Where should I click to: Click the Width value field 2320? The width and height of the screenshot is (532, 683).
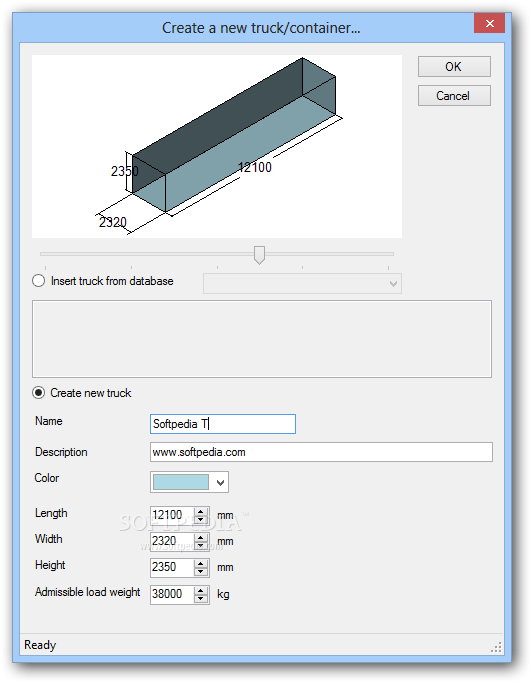(x=172, y=541)
